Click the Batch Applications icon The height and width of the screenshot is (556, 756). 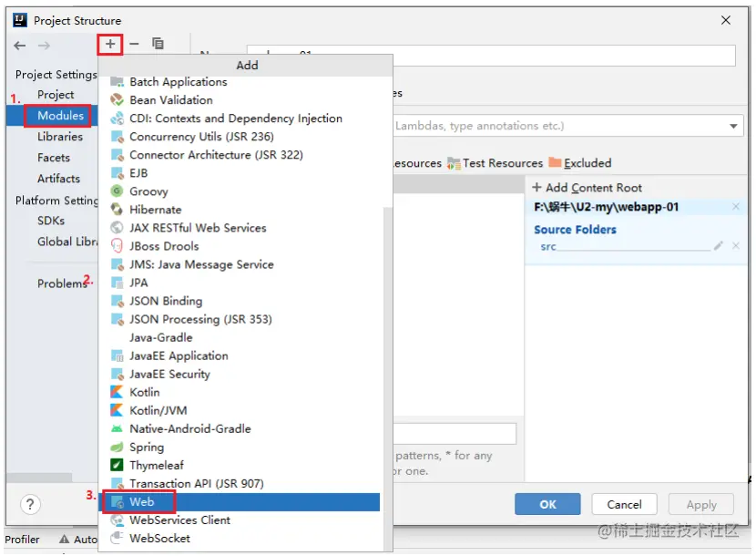click(117, 82)
